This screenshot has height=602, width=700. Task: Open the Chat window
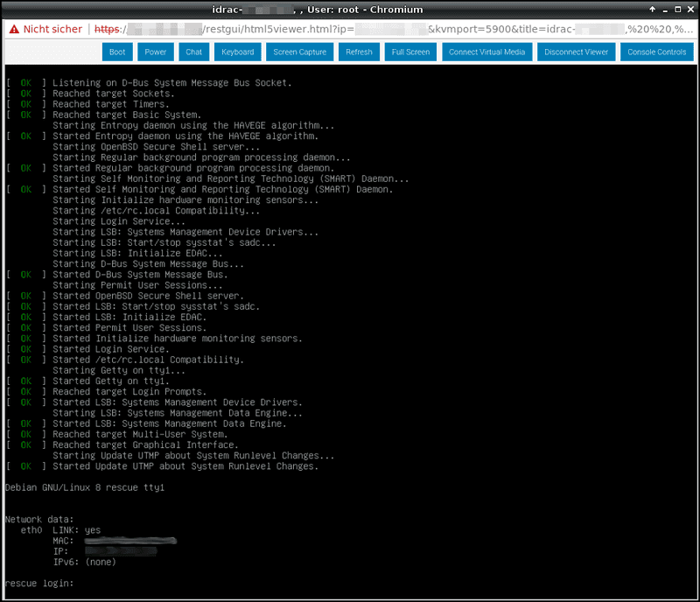tap(194, 52)
